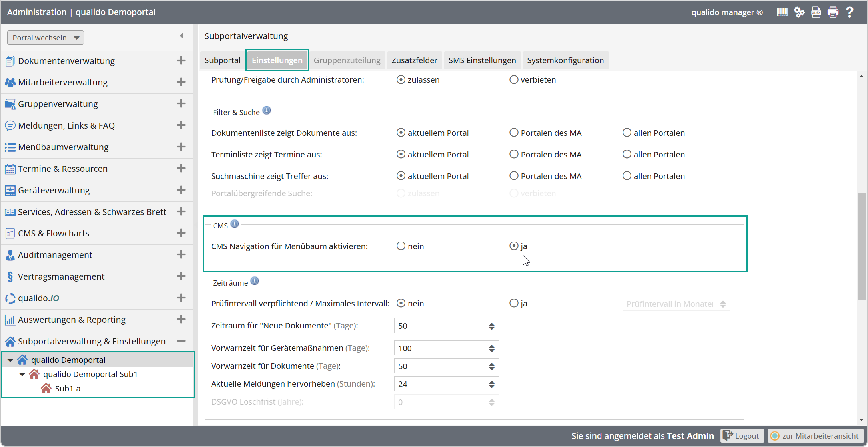
Task: Select qualido Demoportal Sub1 tree entry
Action: [x=90, y=374]
